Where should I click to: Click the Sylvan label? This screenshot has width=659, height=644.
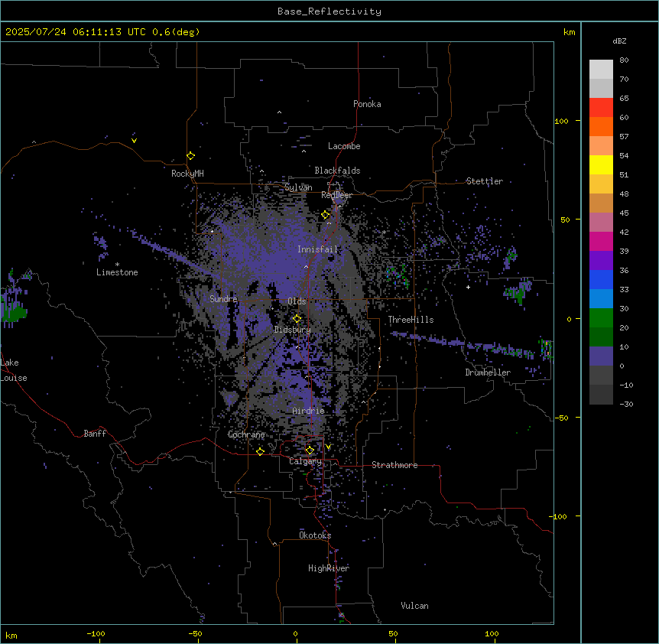pyautogui.click(x=298, y=187)
